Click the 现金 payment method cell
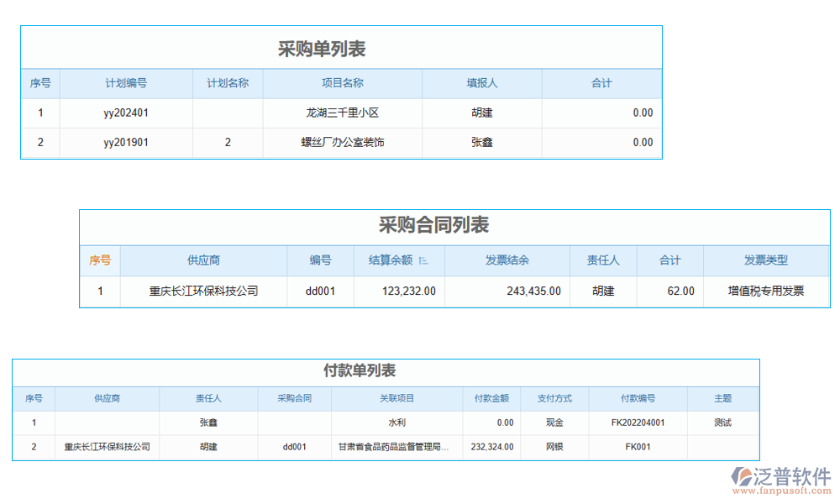The width and height of the screenshot is (840, 504). pyautogui.click(x=554, y=423)
